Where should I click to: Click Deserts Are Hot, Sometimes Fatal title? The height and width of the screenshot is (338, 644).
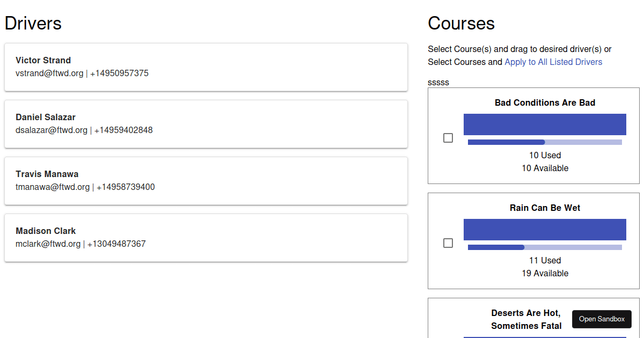tap(526, 319)
